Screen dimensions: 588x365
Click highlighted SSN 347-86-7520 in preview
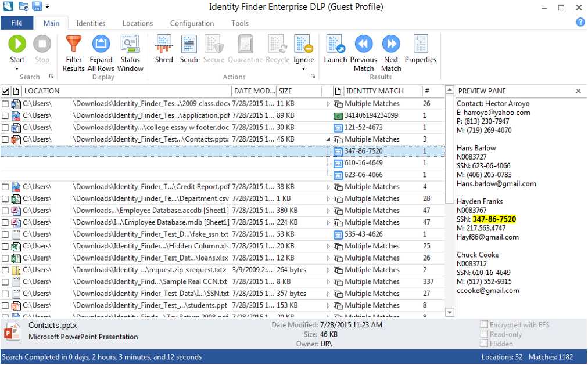(494, 219)
